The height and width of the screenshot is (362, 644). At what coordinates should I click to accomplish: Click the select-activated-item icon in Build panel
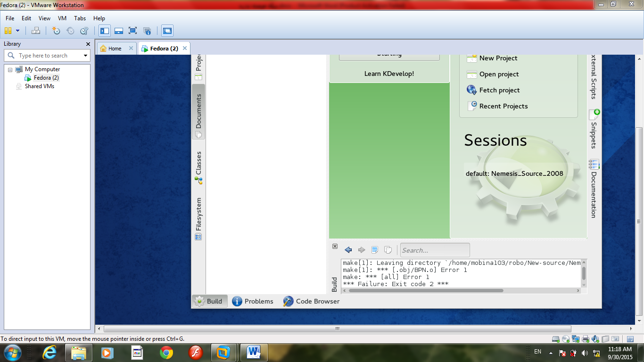point(375,250)
